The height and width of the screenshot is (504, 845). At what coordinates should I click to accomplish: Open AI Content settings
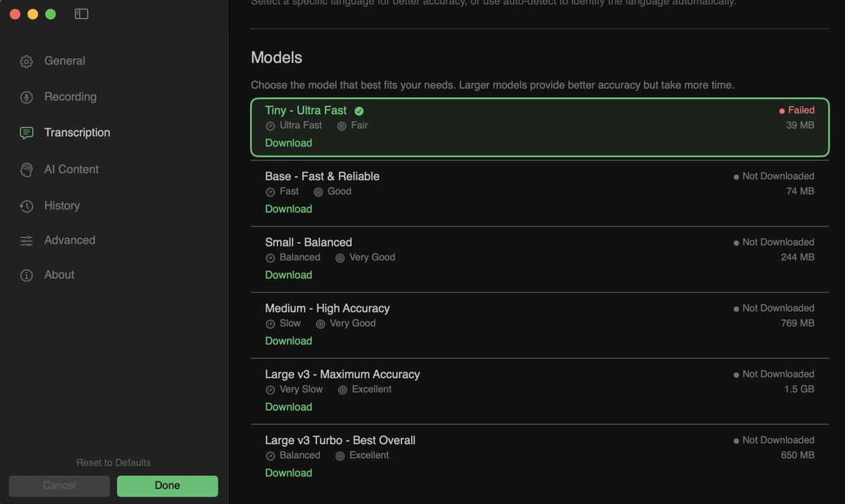[x=71, y=170]
